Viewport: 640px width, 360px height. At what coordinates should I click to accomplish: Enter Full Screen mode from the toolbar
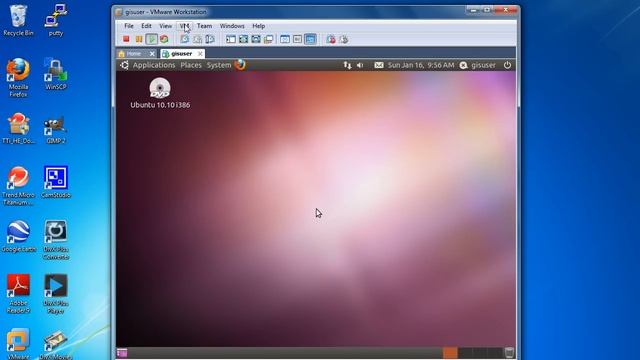tap(256, 39)
